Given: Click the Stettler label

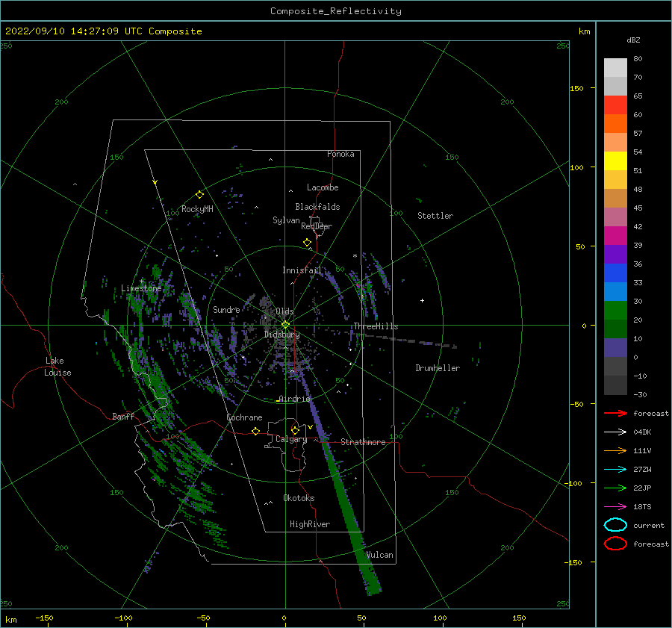Looking at the screenshot, I should [x=435, y=216].
